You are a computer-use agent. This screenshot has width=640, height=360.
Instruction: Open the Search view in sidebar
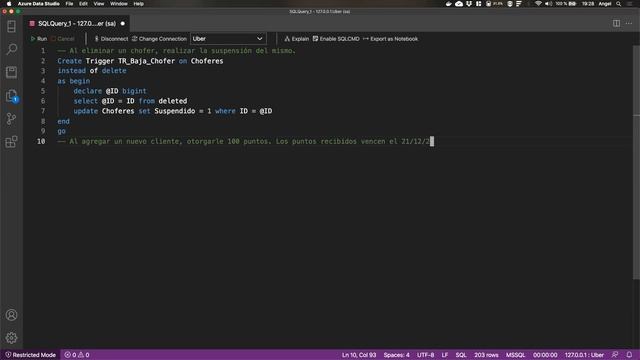(11, 49)
